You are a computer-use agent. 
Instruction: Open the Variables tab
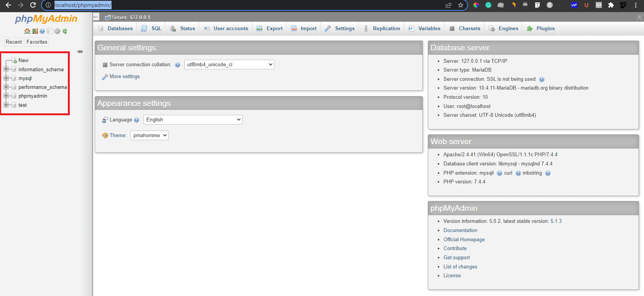point(424,29)
